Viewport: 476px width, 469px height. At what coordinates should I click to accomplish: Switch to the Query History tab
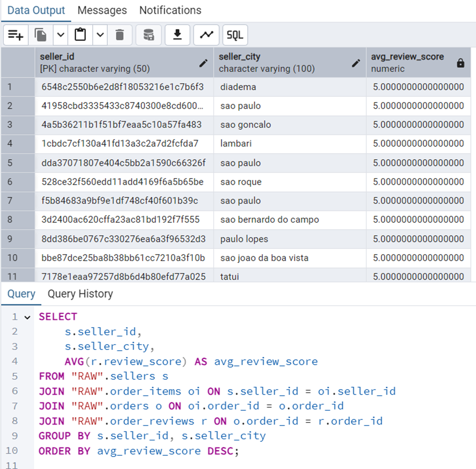click(x=80, y=294)
